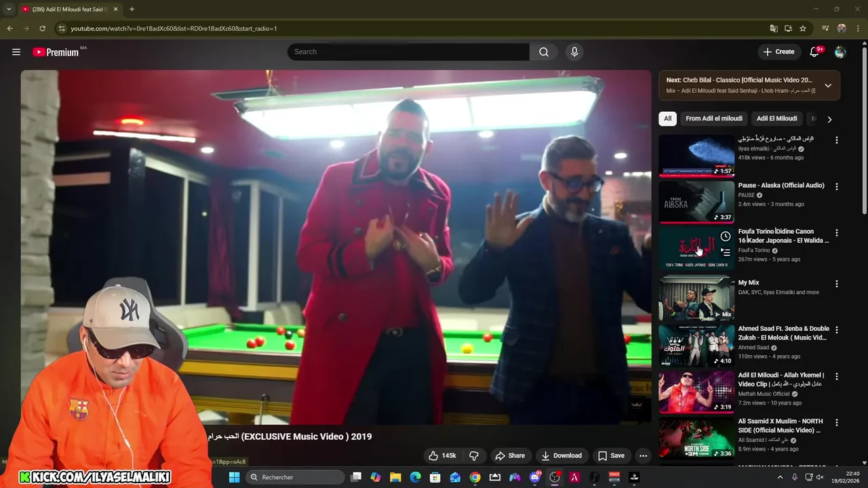The image size is (868, 488).
Task: Open Ali Ssamid X Muslim NORTH SIDE title
Action: click(x=781, y=426)
